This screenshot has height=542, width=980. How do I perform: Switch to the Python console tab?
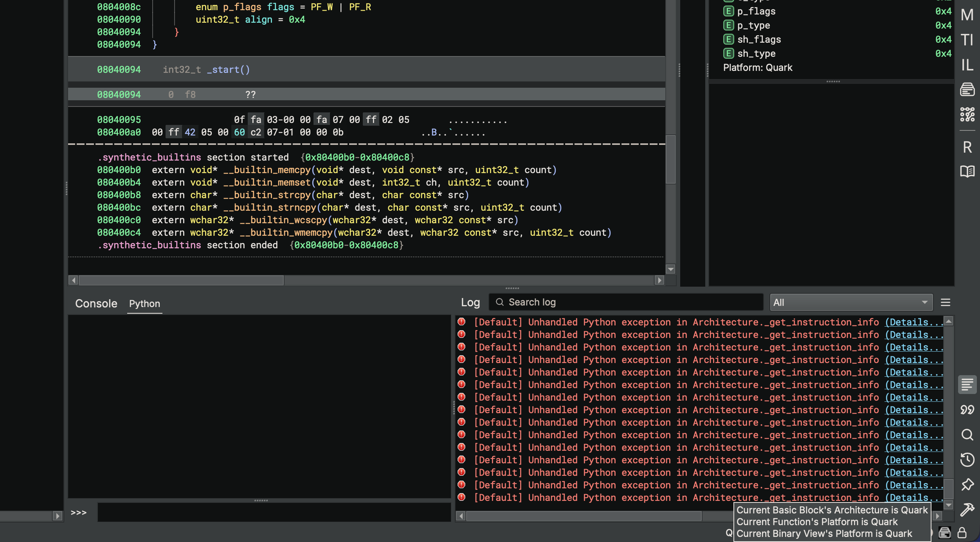point(144,304)
